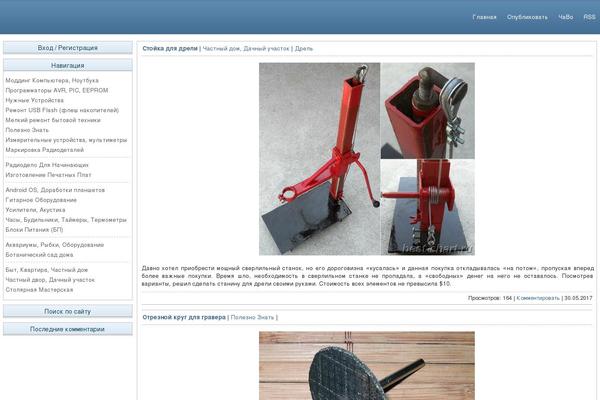This screenshot has height=400, width=600.
Task: Open the Полезно Знать sidebar category
Action: point(27,130)
